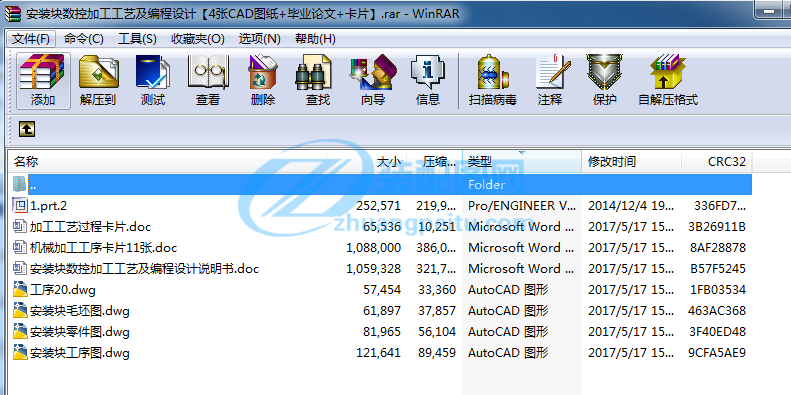Sort by the 类型 column header
Screen dimensions: 791x395
click(x=522, y=162)
